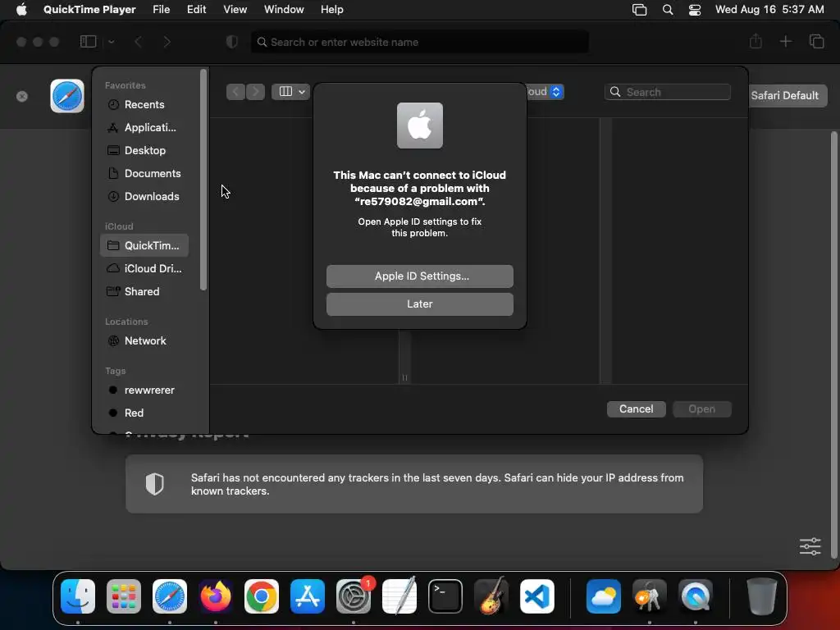Screen dimensions: 840x630
Task: Select Documents in the sidebar
Action: pos(144,174)
